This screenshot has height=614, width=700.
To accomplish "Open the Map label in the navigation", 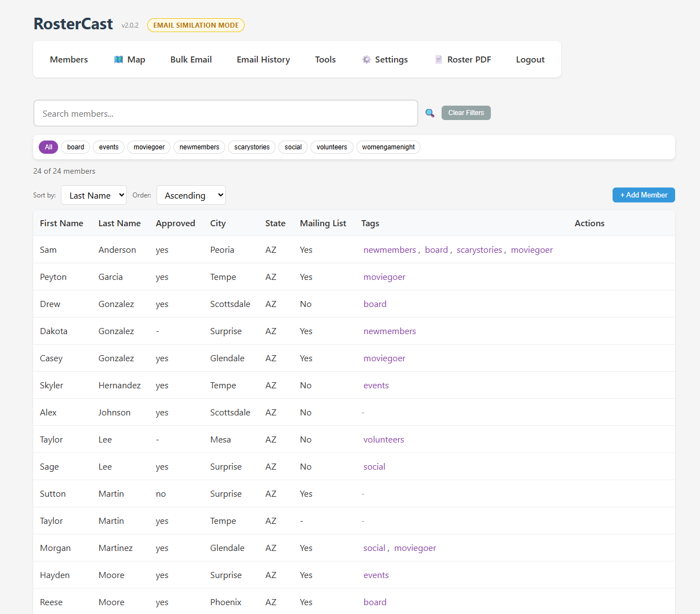I will (136, 59).
